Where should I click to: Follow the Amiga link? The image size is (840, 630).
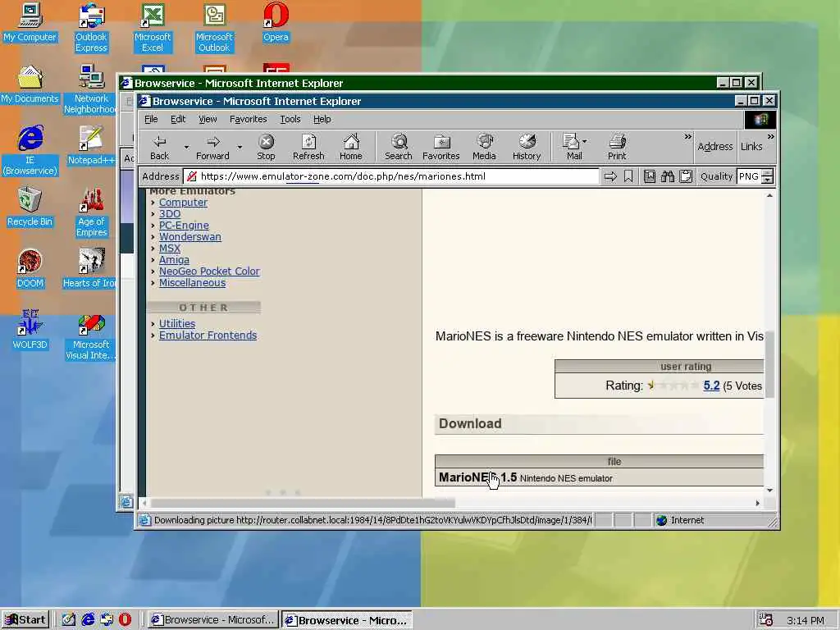click(x=174, y=260)
